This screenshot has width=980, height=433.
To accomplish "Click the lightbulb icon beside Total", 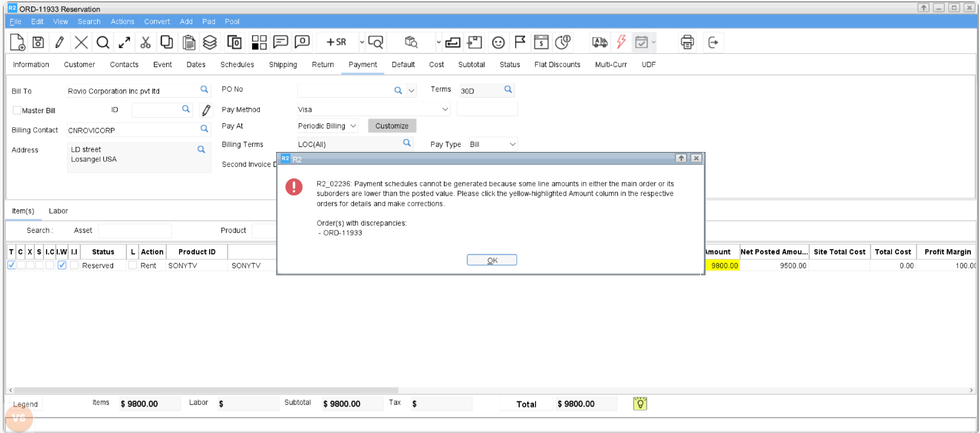I will click(x=640, y=404).
